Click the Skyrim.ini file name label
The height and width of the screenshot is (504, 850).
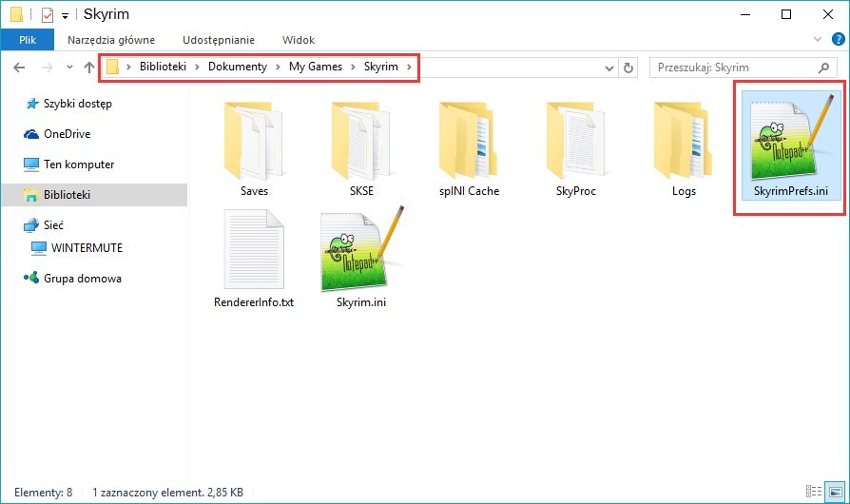click(361, 301)
